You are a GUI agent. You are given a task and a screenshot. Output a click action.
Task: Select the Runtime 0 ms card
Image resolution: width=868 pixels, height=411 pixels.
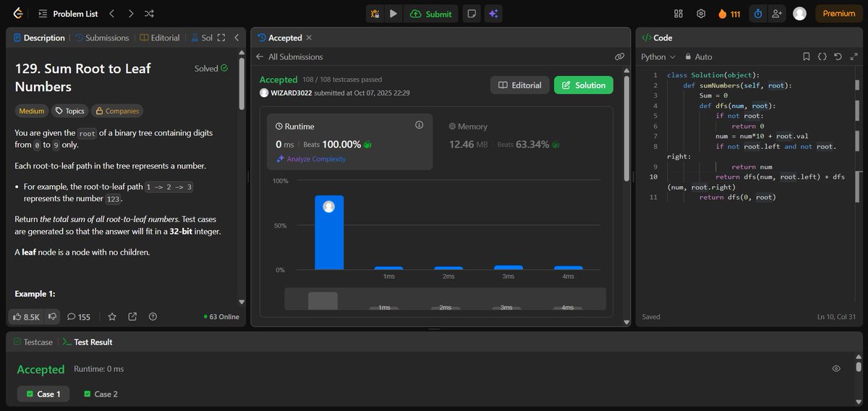(350, 141)
